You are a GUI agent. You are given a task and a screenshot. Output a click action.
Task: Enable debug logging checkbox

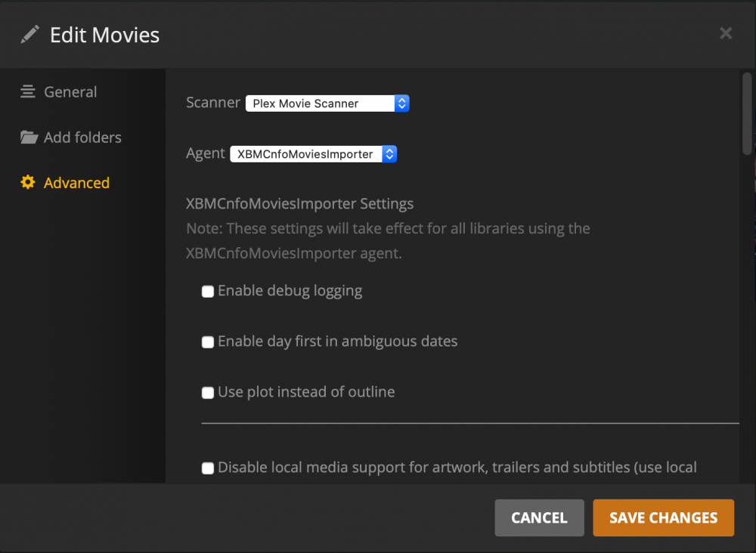point(208,292)
